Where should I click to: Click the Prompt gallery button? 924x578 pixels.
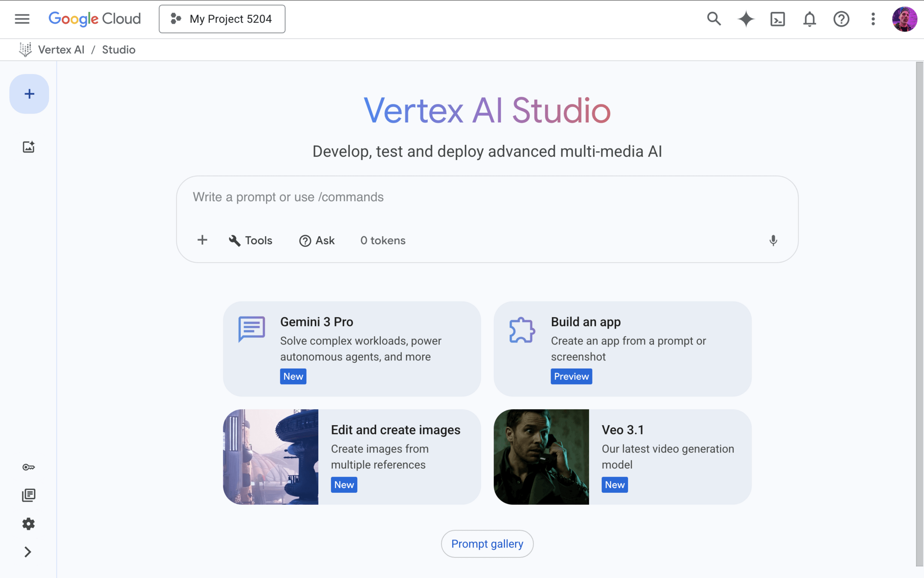tap(487, 544)
